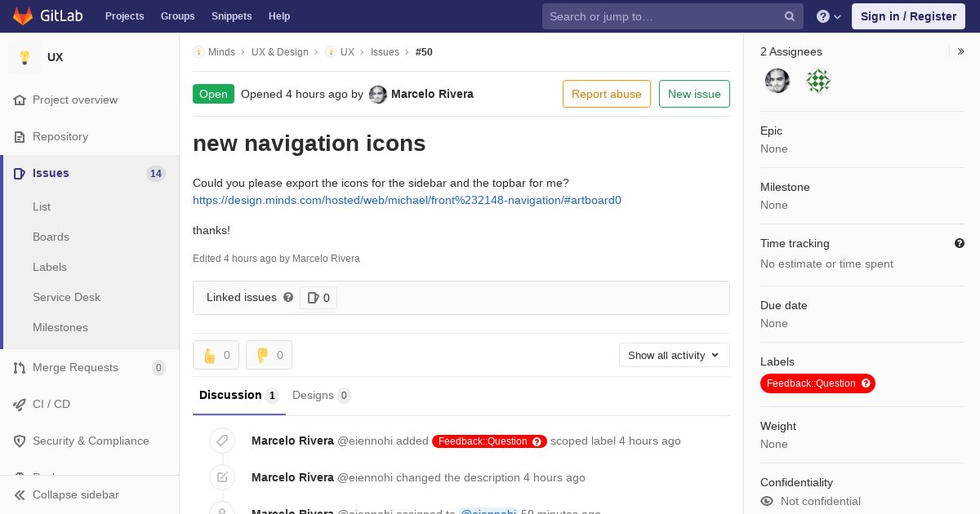The width and height of the screenshot is (980, 514).
Task: Open the UX project lightbulb avatar
Action: click(24, 57)
